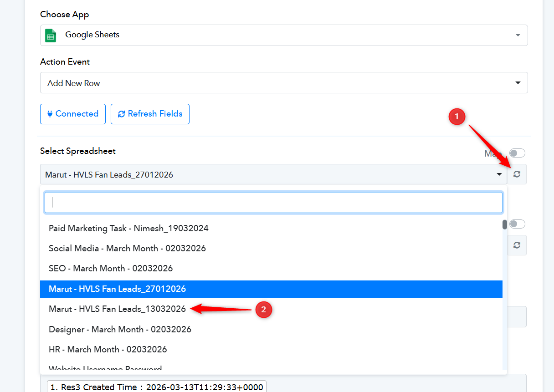Viewport: 554px width, 392px height.
Task: Pick highlighted Marut - HVLS Fan Leads_27012026
Action: [117, 289]
